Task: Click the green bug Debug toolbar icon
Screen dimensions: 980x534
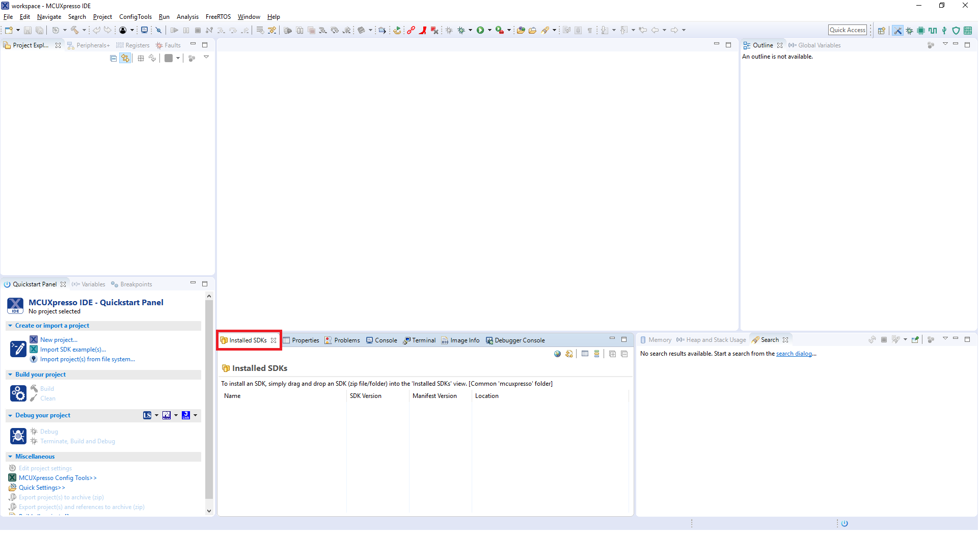Action: click(x=461, y=31)
